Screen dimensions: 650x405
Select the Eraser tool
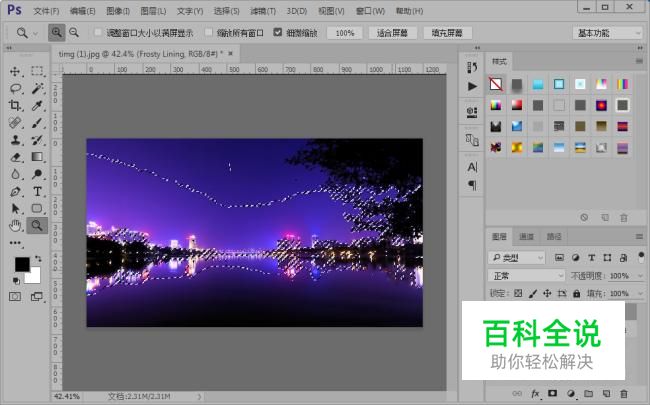click(x=15, y=157)
